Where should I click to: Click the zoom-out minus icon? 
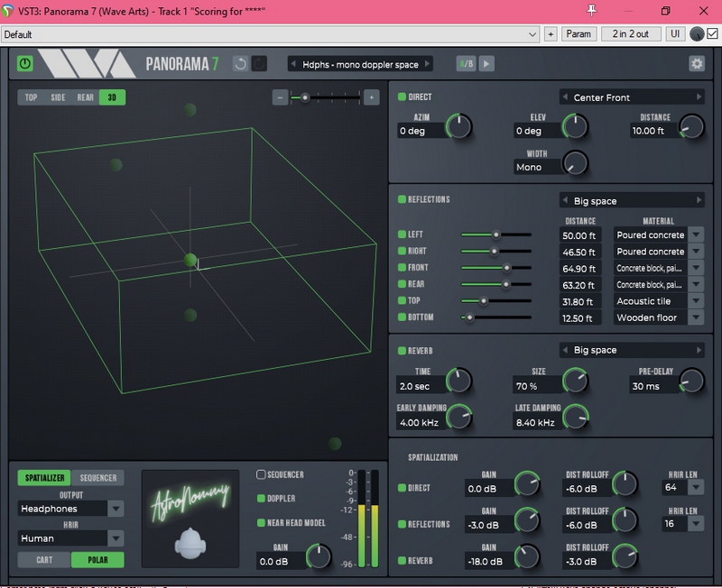tap(281, 97)
